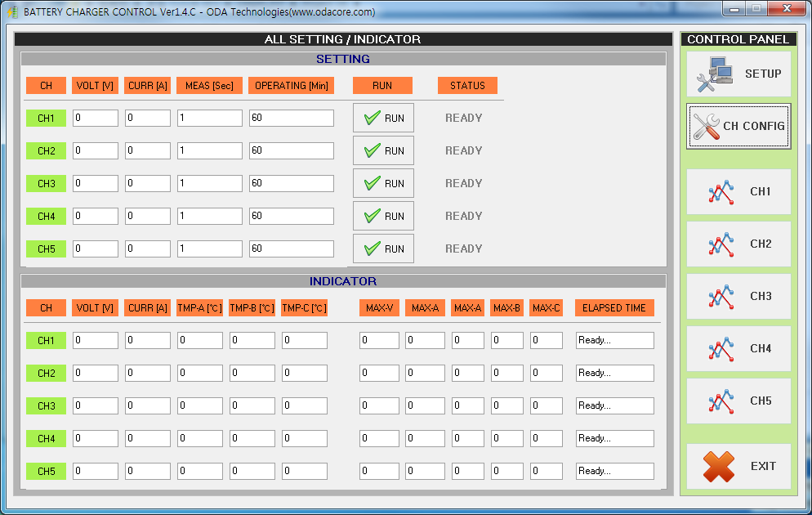Click CH1 TMP-A indicator value box

[200, 340]
